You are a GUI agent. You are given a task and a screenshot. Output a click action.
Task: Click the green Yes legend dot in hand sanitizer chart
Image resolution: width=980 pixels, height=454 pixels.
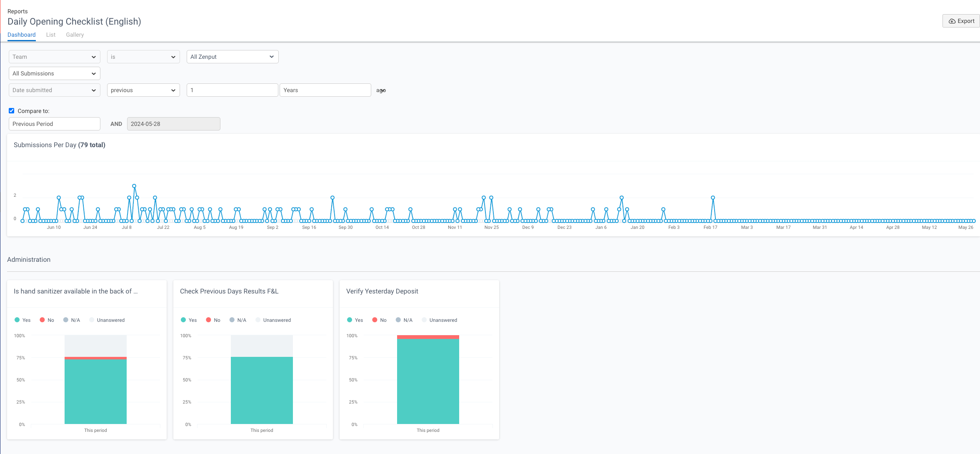click(x=17, y=320)
